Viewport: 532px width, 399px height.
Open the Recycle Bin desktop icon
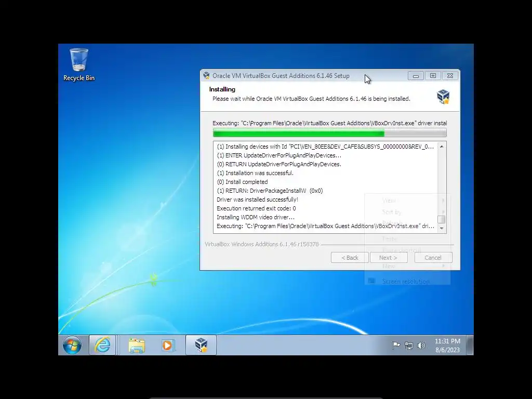(79, 65)
